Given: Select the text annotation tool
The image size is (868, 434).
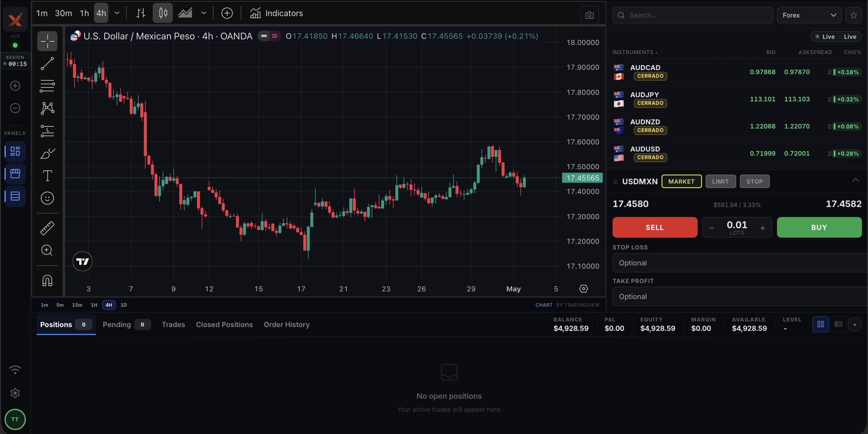Looking at the screenshot, I should pos(47,176).
